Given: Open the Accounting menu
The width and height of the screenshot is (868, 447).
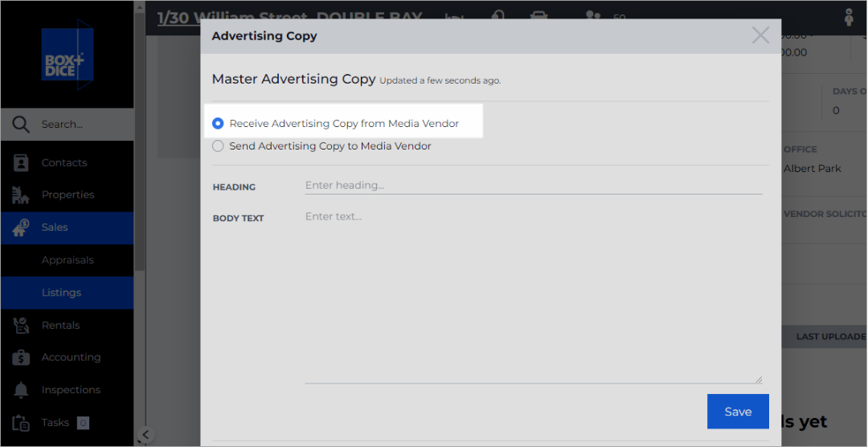Looking at the screenshot, I should [67, 357].
